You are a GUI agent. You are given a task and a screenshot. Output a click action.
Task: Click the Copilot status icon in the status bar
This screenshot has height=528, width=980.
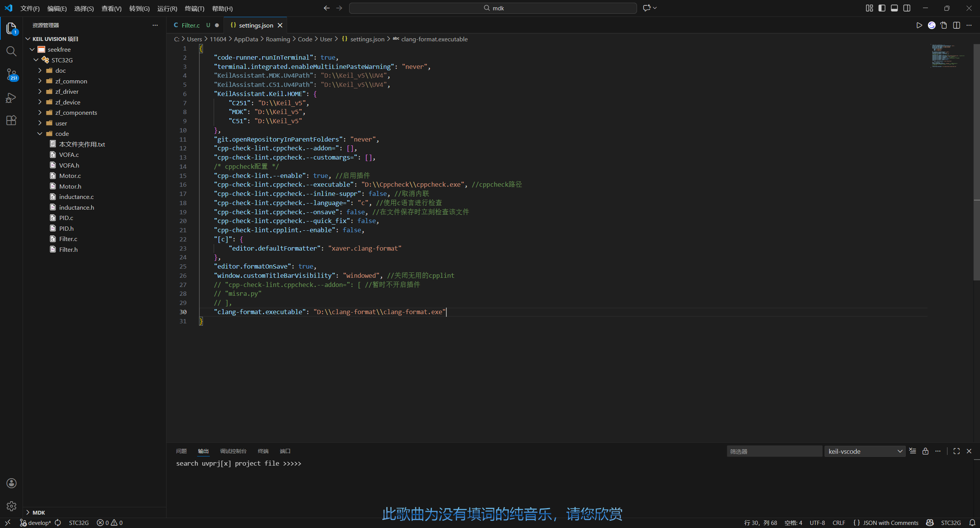930,523
